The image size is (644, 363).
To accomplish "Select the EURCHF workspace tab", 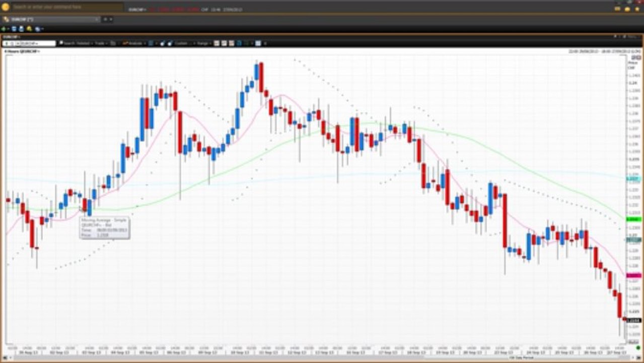I will click(x=50, y=19).
